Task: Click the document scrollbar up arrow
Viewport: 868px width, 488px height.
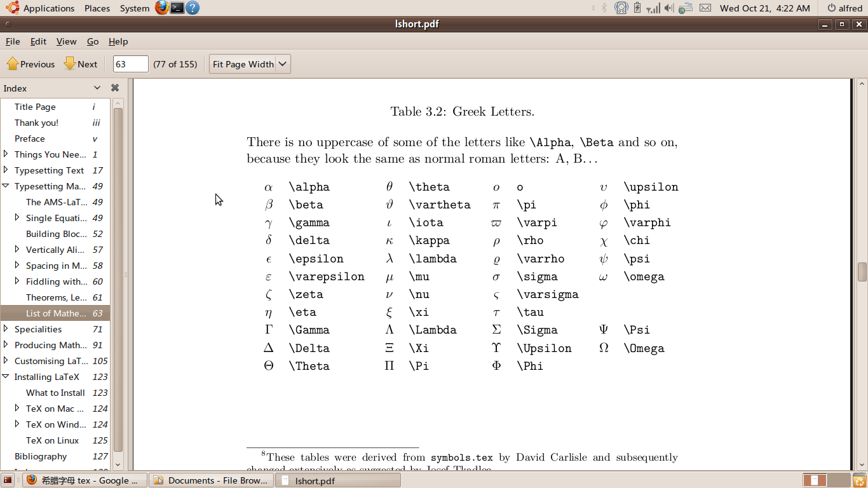Action: (x=862, y=84)
